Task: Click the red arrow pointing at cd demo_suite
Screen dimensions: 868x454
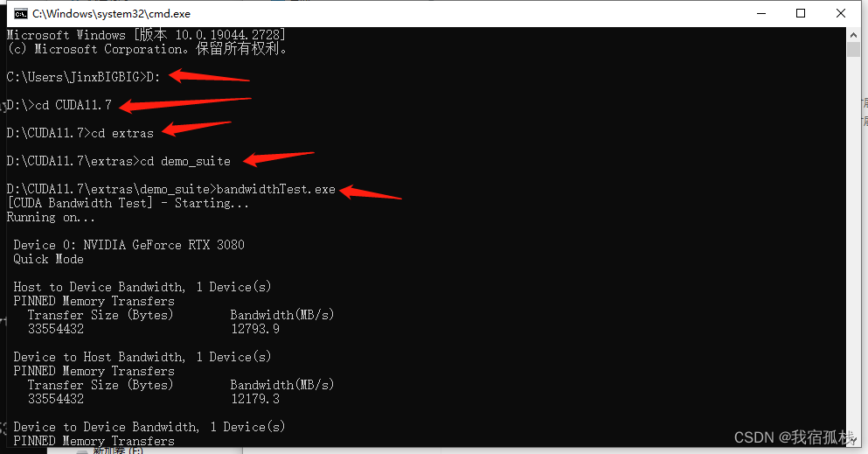Action: tap(279, 159)
